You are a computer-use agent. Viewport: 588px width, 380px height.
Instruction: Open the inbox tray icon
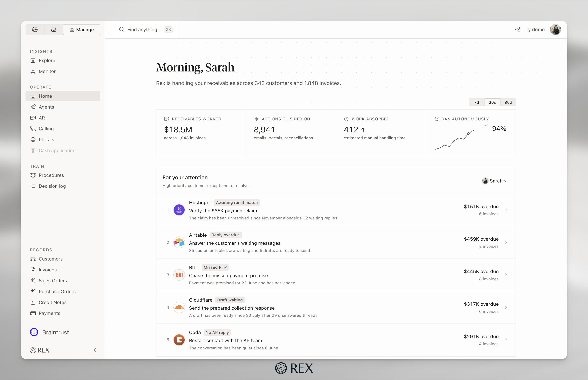point(54,30)
